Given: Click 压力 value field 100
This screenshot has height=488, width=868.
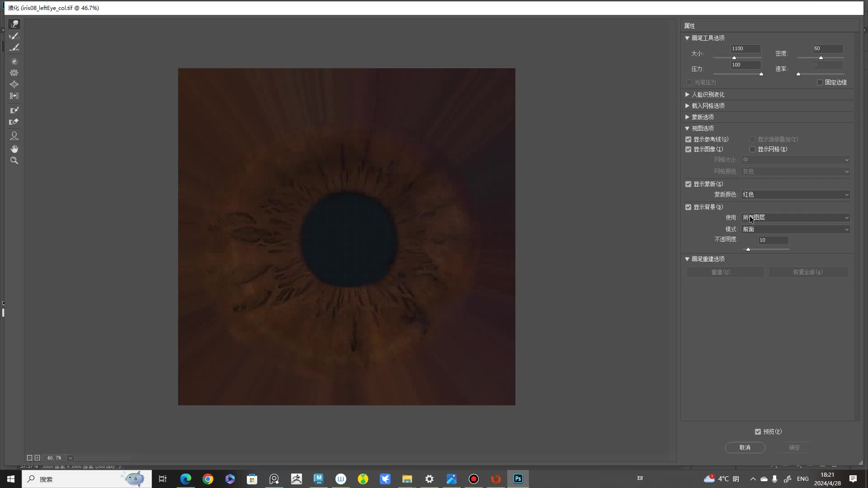Looking at the screenshot, I should tap(746, 65).
